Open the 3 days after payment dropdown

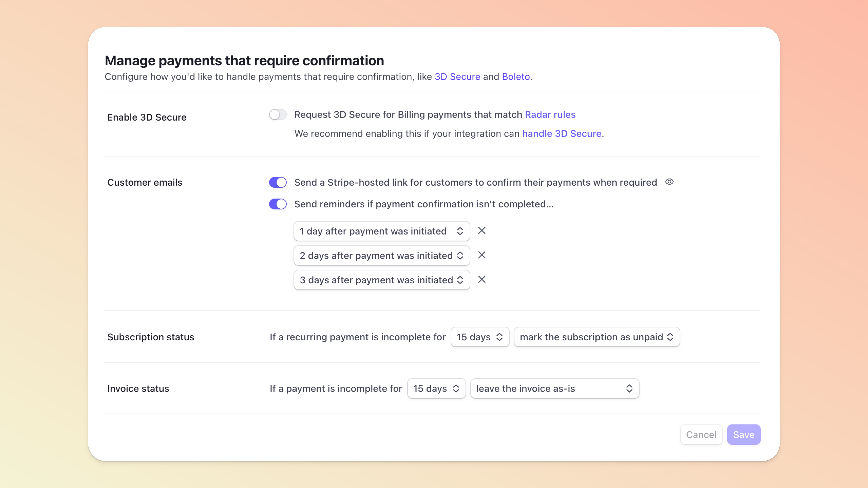(381, 280)
